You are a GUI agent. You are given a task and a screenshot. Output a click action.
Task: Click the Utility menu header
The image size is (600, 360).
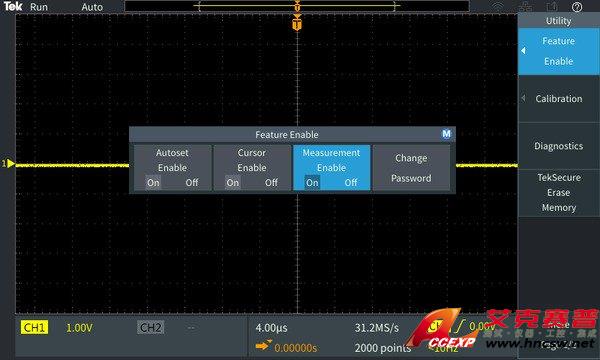click(x=558, y=21)
